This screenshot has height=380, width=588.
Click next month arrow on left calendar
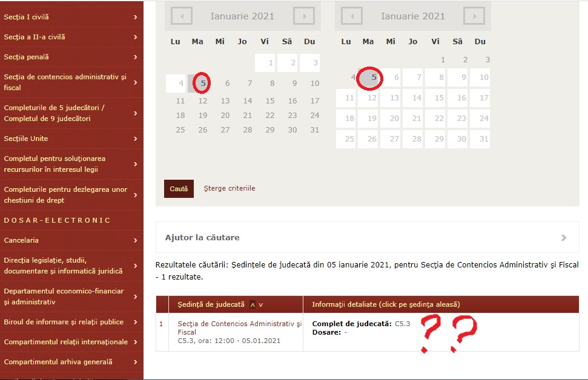pyautogui.click(x=303, y=16)
